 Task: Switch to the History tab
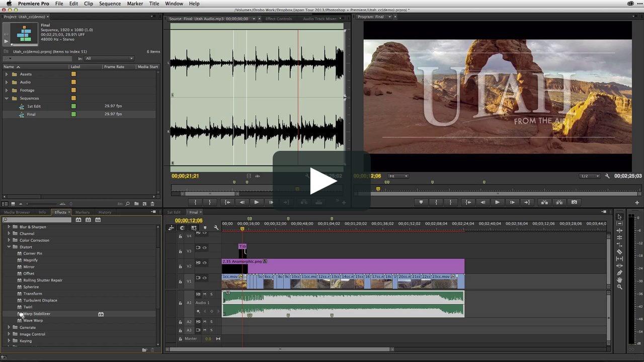pos(105,212)
